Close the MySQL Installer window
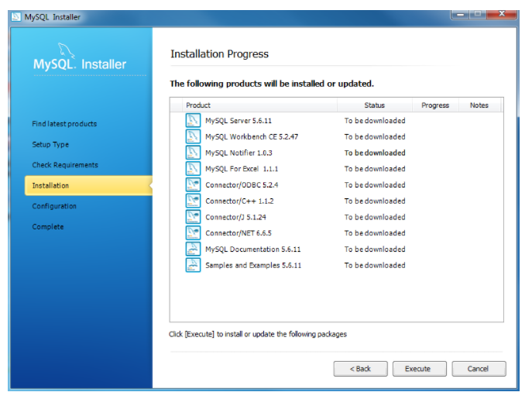Image resolution: width=532 pixels, height=399 pixels. tap(502, 14)
